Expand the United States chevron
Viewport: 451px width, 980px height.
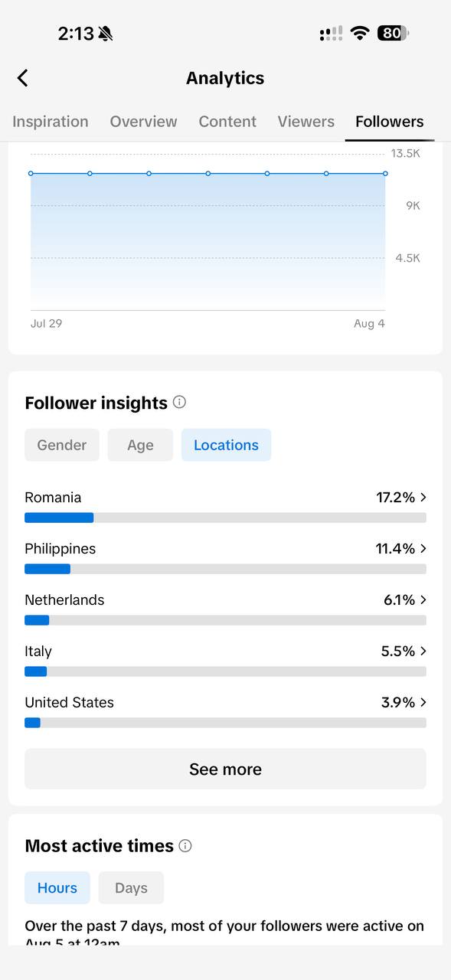point(423,702)
